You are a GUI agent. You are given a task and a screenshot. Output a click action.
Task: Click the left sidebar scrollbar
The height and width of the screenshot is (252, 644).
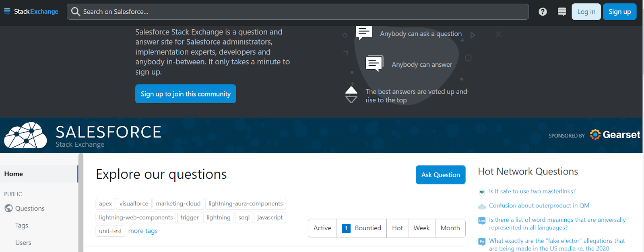(x=81, y=203)
